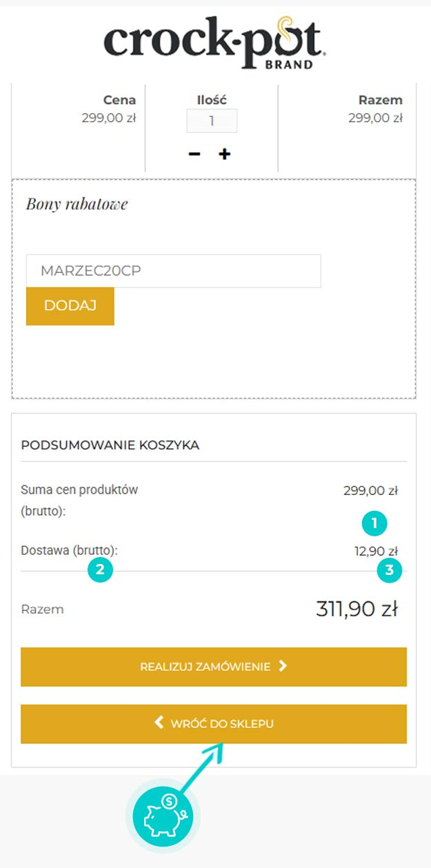Click the teal arrow pointing upward

click(x=203, y=765)
